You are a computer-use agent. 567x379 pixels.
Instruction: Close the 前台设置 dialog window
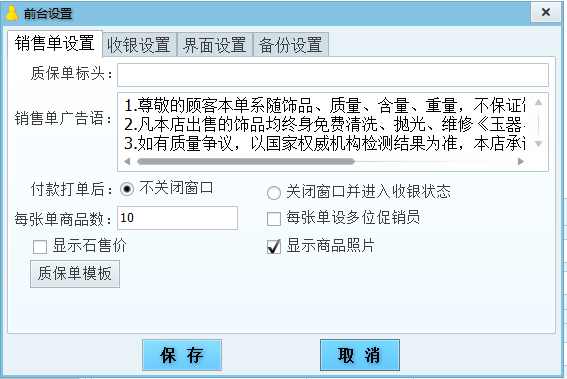point(546,12)
